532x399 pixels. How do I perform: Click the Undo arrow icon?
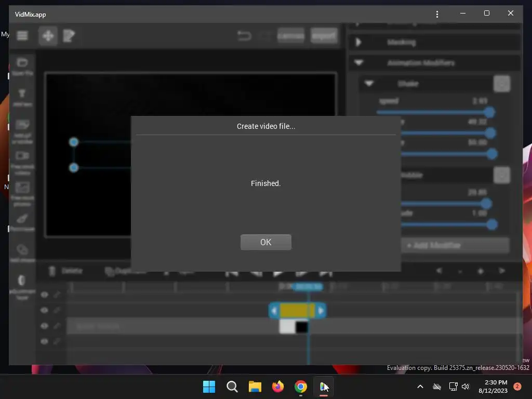click(x=244, y=36)
